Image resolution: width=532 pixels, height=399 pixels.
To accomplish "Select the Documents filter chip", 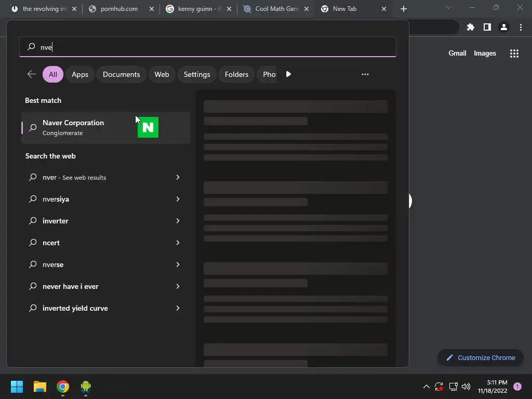I will click(122, 74).
